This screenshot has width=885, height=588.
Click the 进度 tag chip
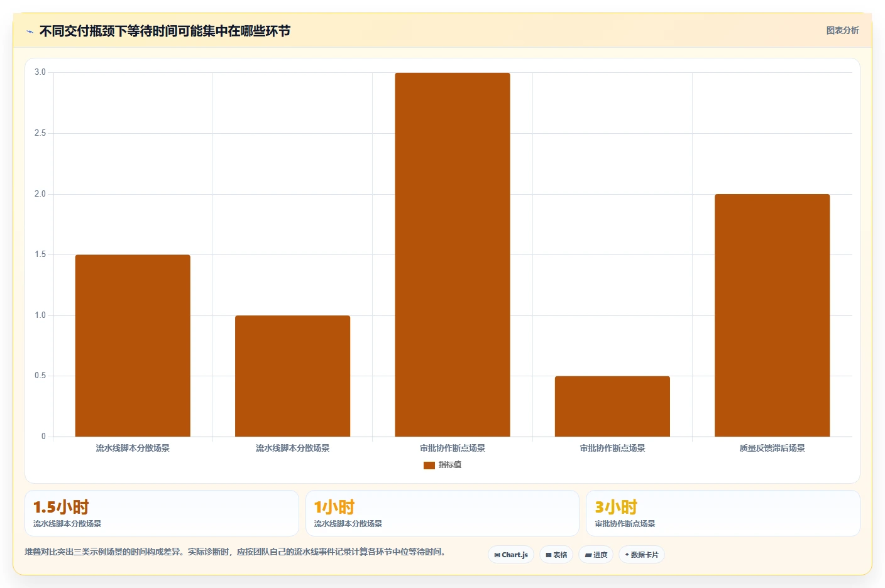pos(596,555)
